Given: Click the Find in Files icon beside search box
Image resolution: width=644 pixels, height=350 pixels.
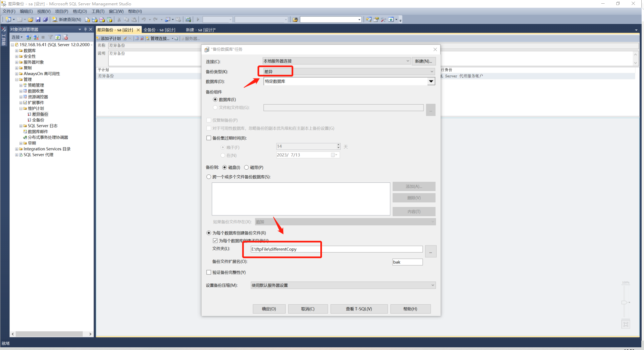Looking at the screenshot, I should [x=295, y=19].
